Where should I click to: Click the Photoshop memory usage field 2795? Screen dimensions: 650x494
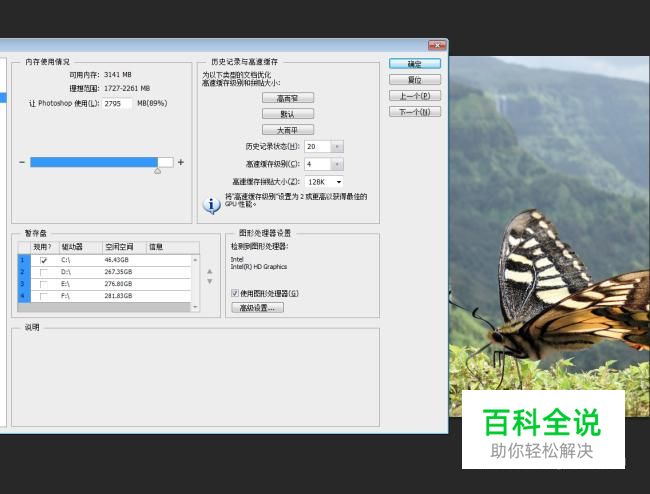(x=118, y=103)
